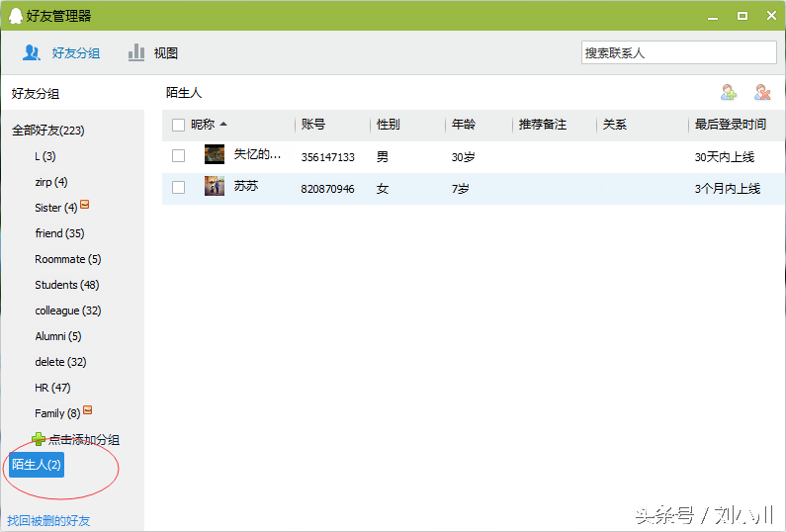Toggle the select-all checkbox in header

(178, 125)
